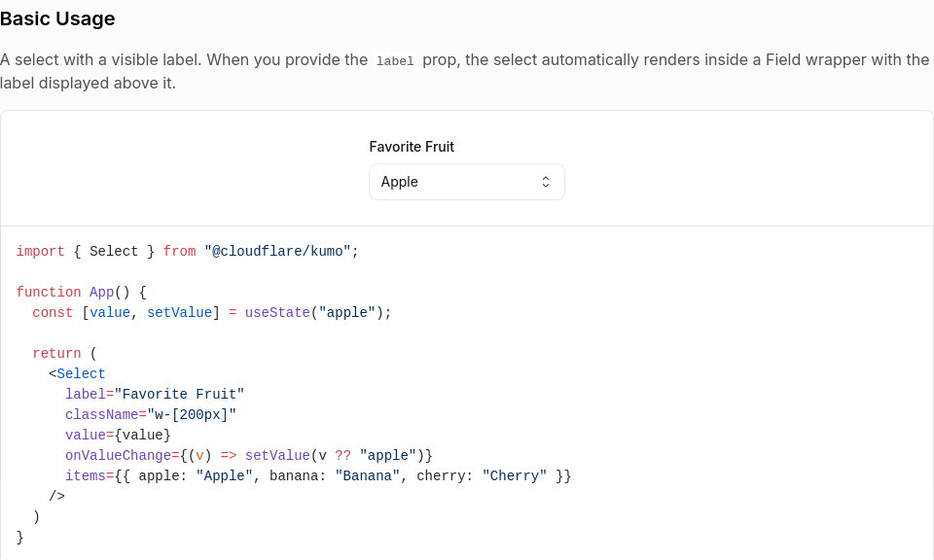Viewport: 934px width, 560px height.
Task: Click the "items" prop in the code
Action: pos(86,476)
